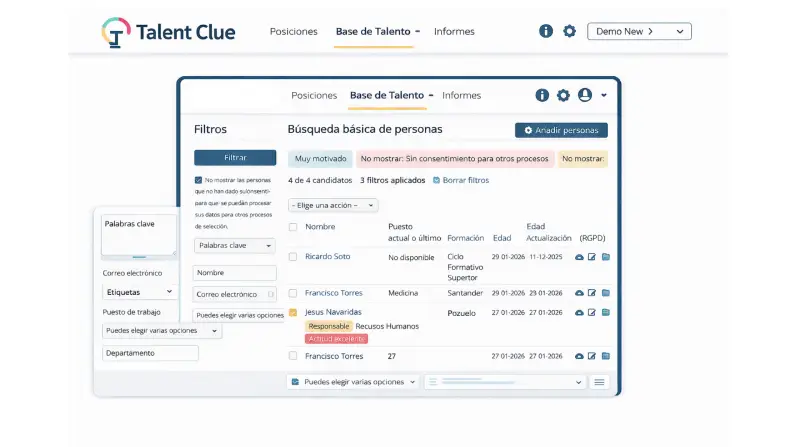Image resolution: width=800 pixels, height=447 pixels.
Task: Tick the checkbox for Francisco Torres with Medicina
Action: tap(293, 293)
